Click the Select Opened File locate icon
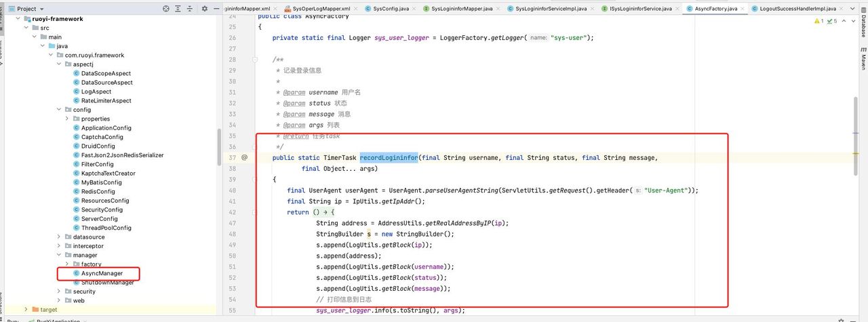 (x=167, y=9)
